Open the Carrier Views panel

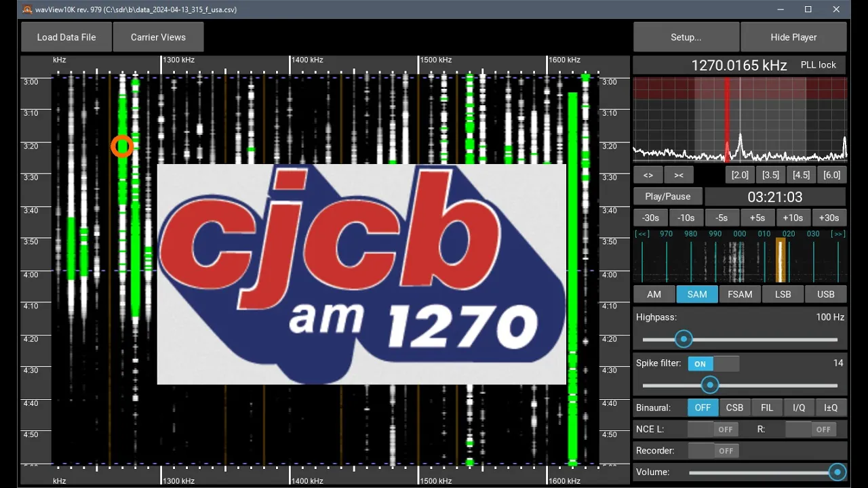point(158,37)
